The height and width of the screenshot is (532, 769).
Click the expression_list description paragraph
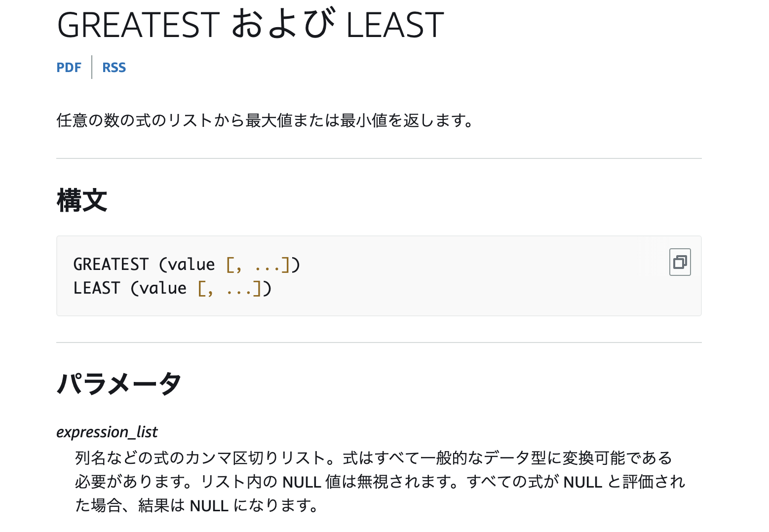(x=380, y=482)
